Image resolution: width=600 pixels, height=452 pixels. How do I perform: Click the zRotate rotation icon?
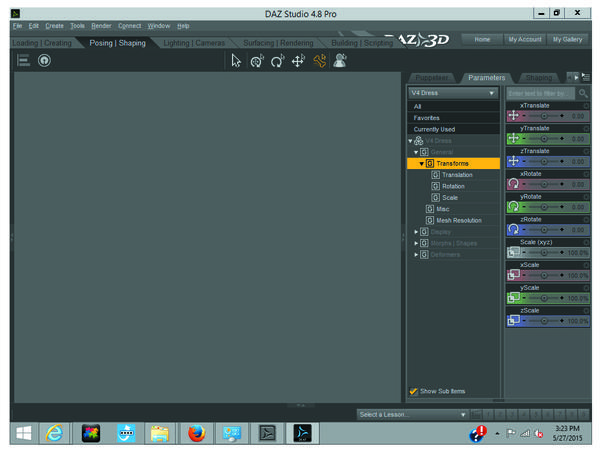[x=514, y=230]
